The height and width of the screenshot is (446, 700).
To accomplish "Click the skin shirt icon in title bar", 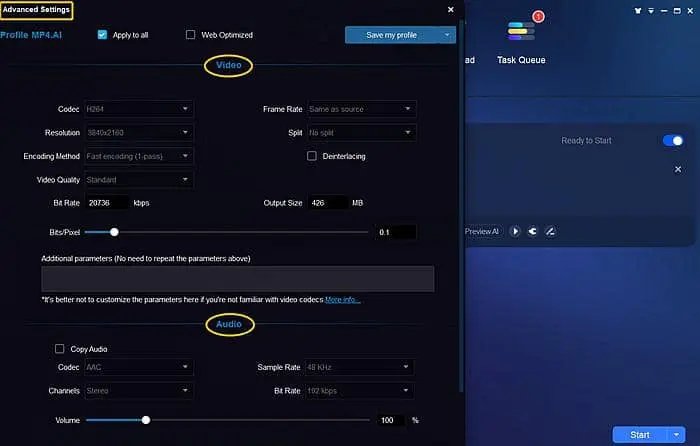I will coord(636,9).
